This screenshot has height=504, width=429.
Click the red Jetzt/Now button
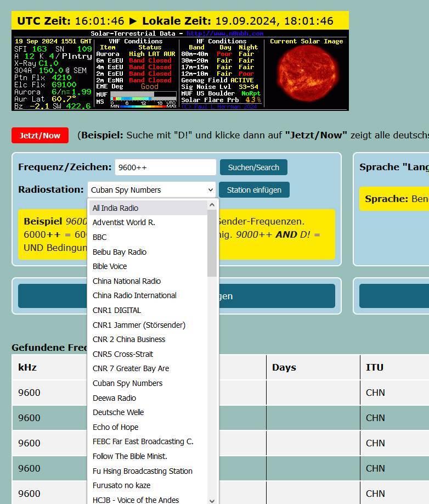[40, 136]
